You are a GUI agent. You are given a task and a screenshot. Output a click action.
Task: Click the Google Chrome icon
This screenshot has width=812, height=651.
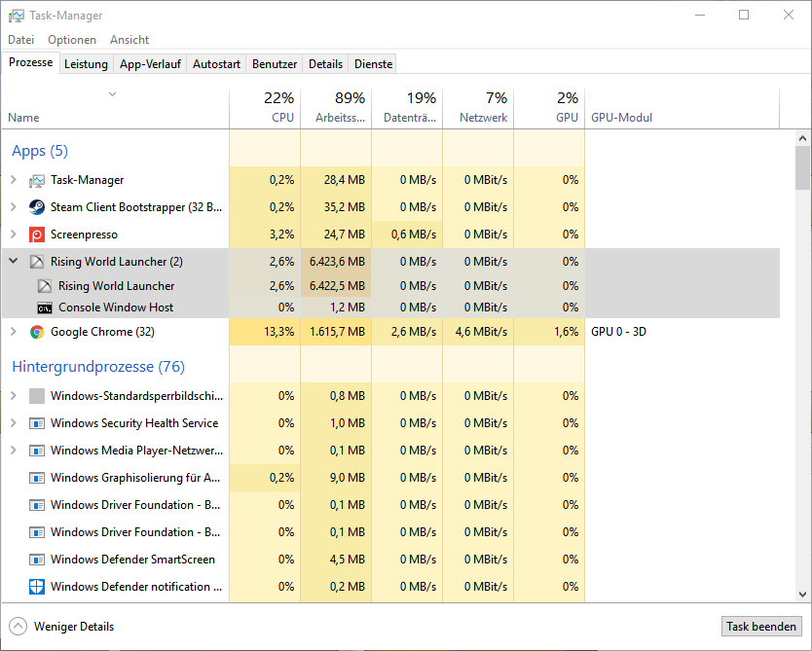point(37,332)
